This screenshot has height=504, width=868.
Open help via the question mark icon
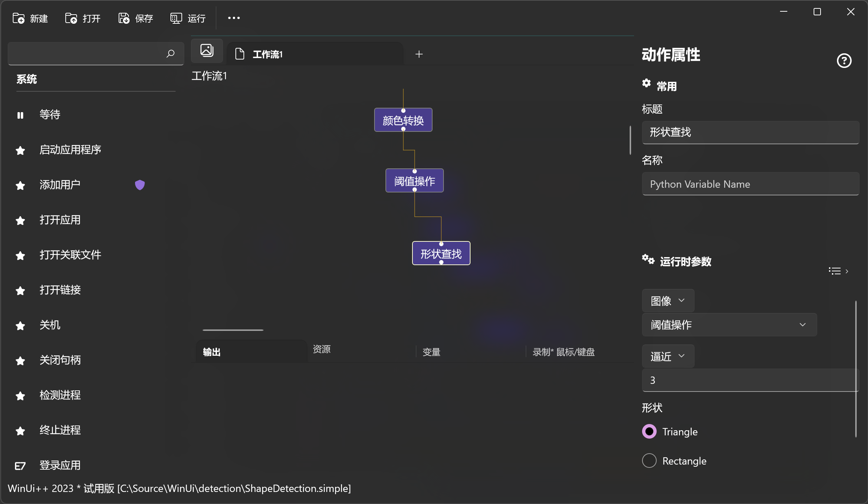pos(844,61)
